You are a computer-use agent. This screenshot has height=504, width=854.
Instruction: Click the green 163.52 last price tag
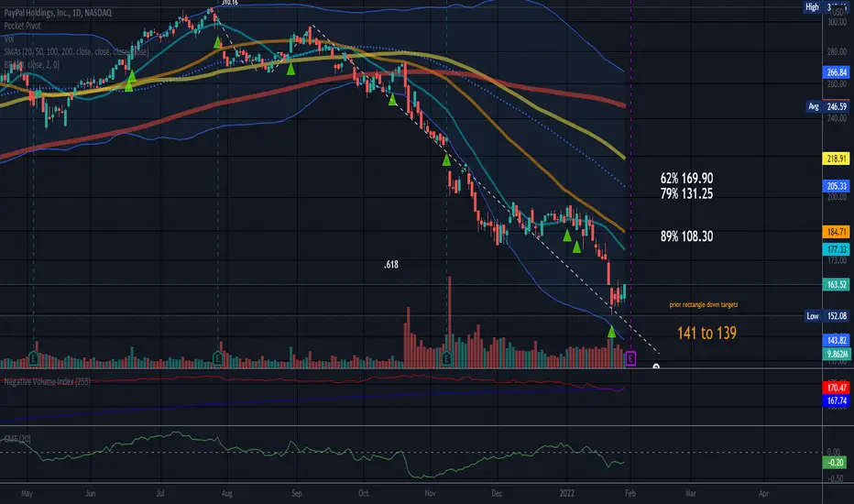click(x=837, y=284)
